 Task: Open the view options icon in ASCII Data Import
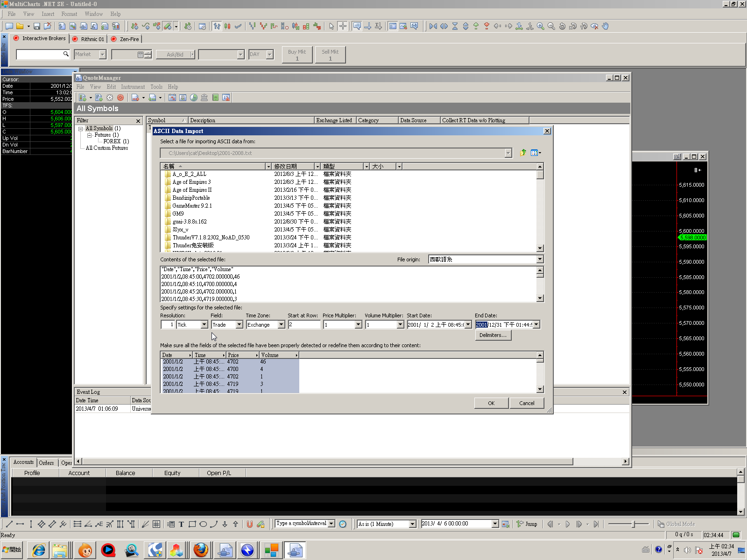[x=536, y=153]
